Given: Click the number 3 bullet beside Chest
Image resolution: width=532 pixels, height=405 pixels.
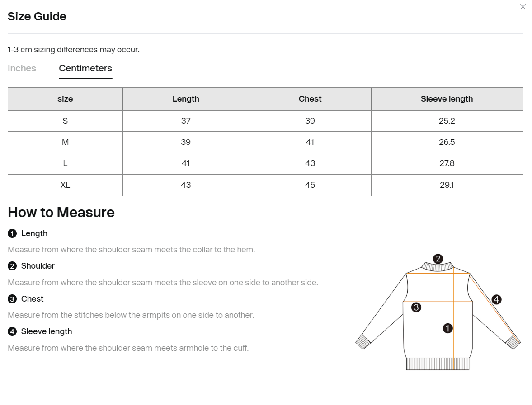Looking at the screenshot, I should pyautogui.click(x=12, y=299).
